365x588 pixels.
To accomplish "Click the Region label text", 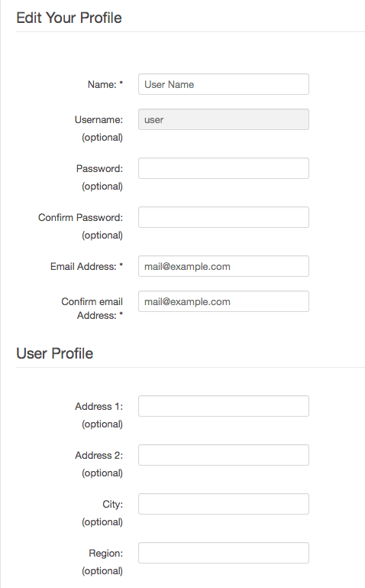I will (x=106, y=553).
